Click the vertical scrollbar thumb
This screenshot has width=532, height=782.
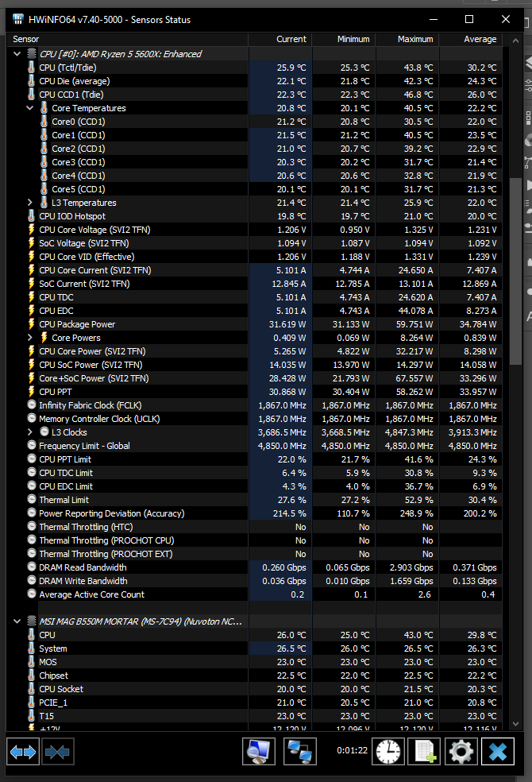point(515,272)
